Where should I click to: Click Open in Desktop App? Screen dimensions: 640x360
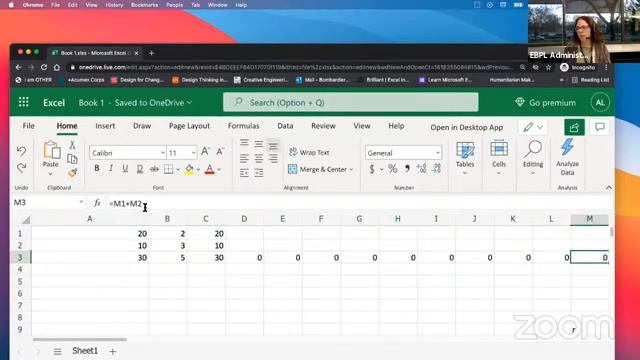pyautogui.click(x=467, y=127)
